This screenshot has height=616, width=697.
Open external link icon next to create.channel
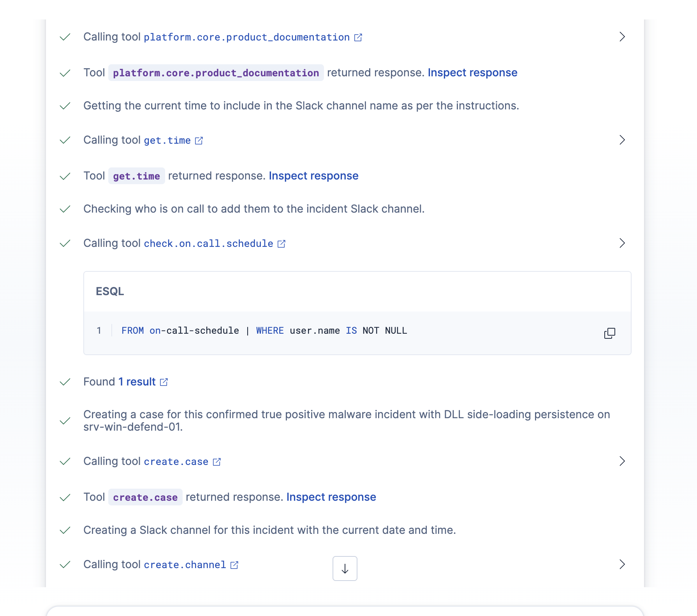[234, 565]
